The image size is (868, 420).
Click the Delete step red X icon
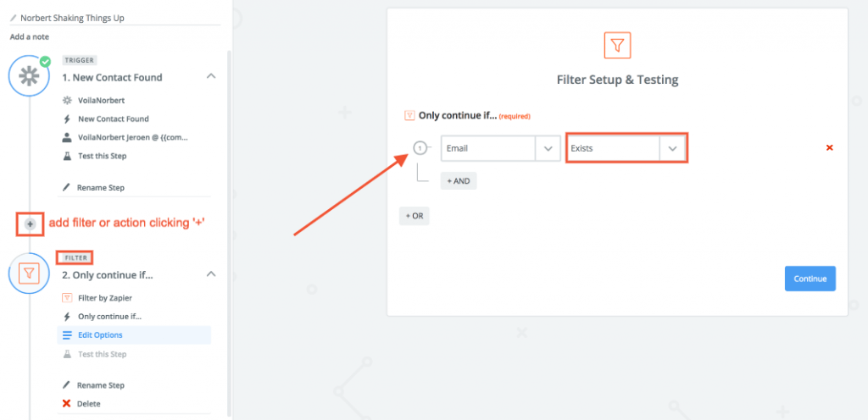point(67,404)
